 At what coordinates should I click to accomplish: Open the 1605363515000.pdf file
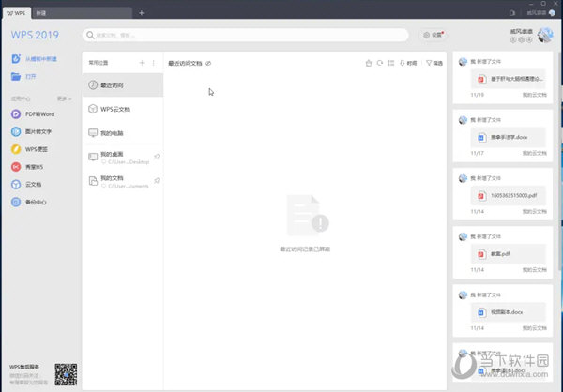point(508,196)
